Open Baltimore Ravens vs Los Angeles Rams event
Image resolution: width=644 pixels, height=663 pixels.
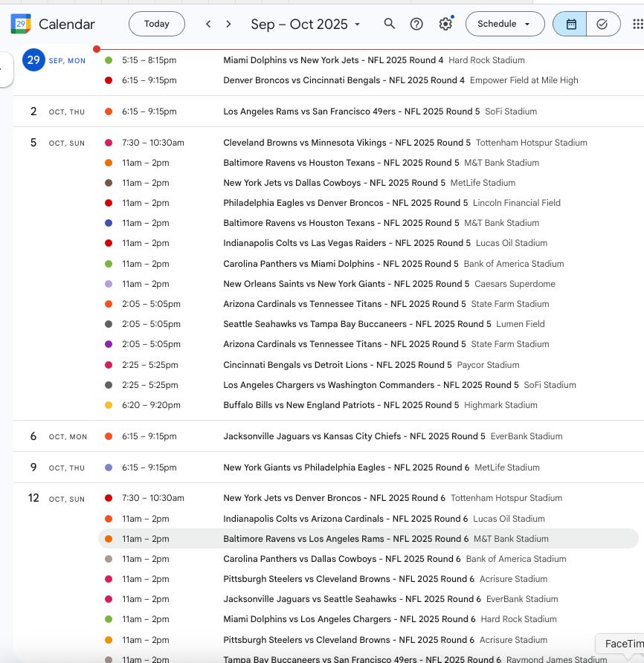coord(368,539)
